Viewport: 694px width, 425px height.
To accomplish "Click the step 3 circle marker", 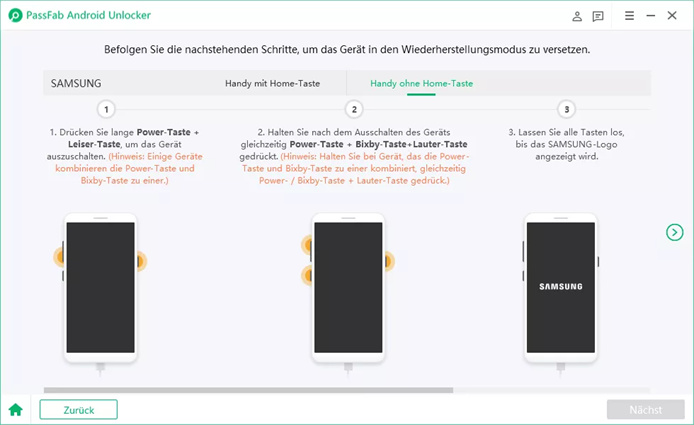I will click(567, 109).
